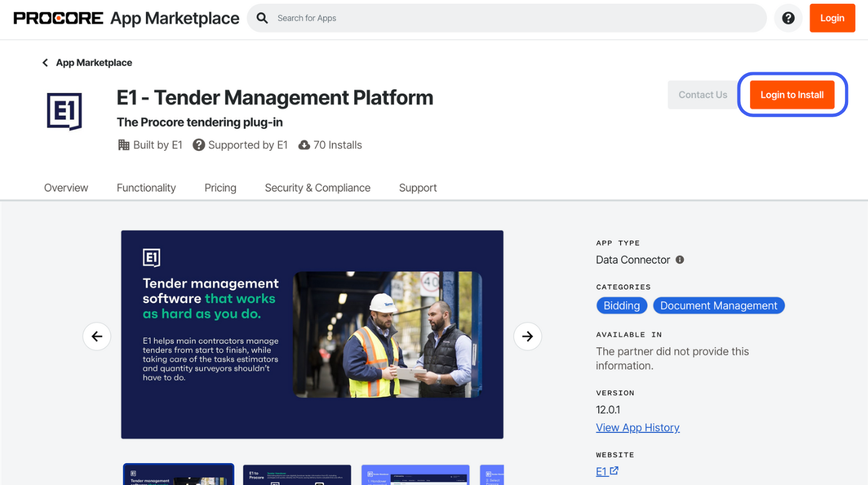Select the Bidding category tag
Viewport: 868px width, 485px height.
[x=622, y=305]
